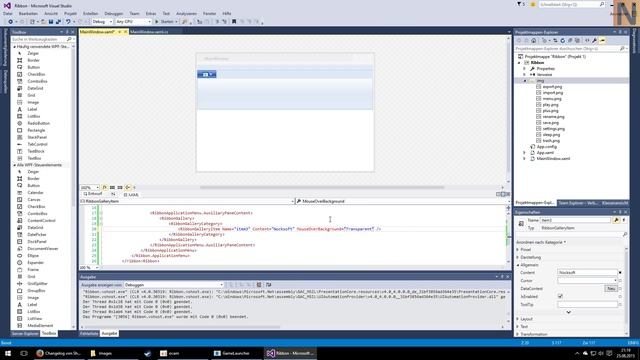Open the Datei menu

tap(7, 13)
